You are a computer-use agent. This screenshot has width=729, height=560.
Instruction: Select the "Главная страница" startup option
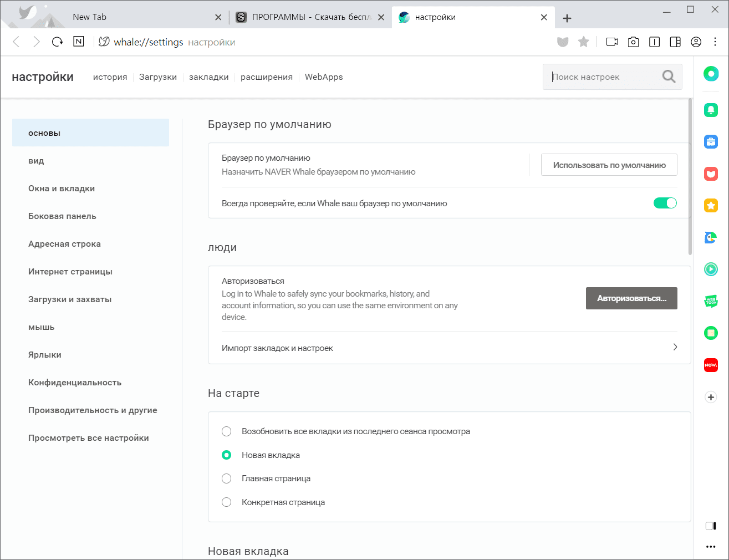point(227,478)
